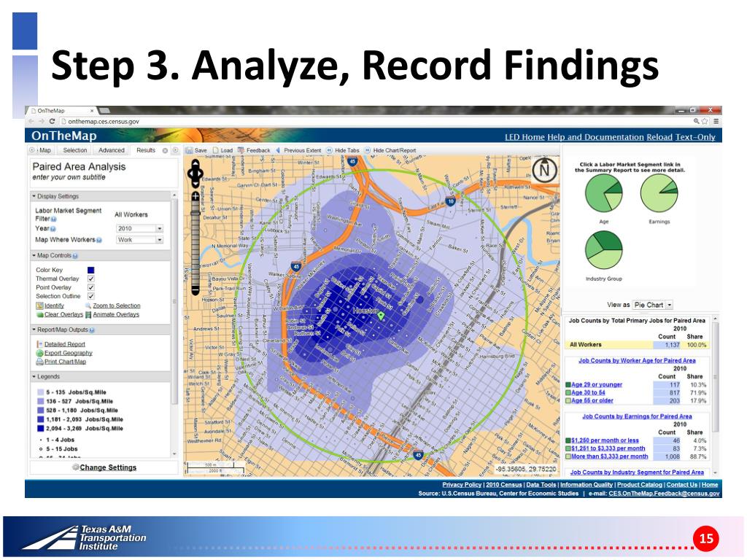Click Hide Tabs in map toolbar
Image resolution: width=747 pixels, height=560 pixels.
pos(343,150)
